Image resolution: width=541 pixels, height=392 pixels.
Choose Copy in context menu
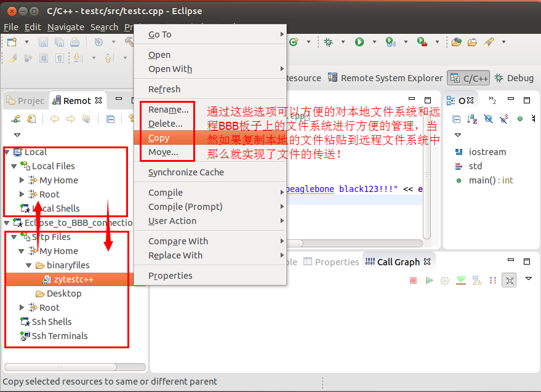[x=210, y=138]
